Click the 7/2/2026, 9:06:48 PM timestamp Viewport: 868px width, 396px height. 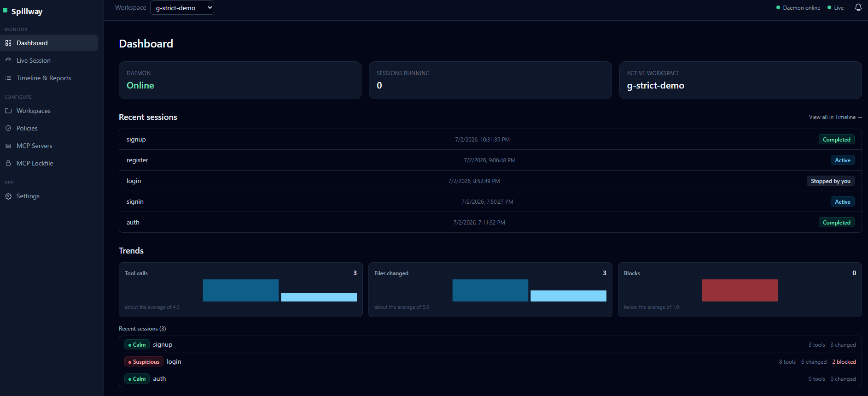pos(489,160)
